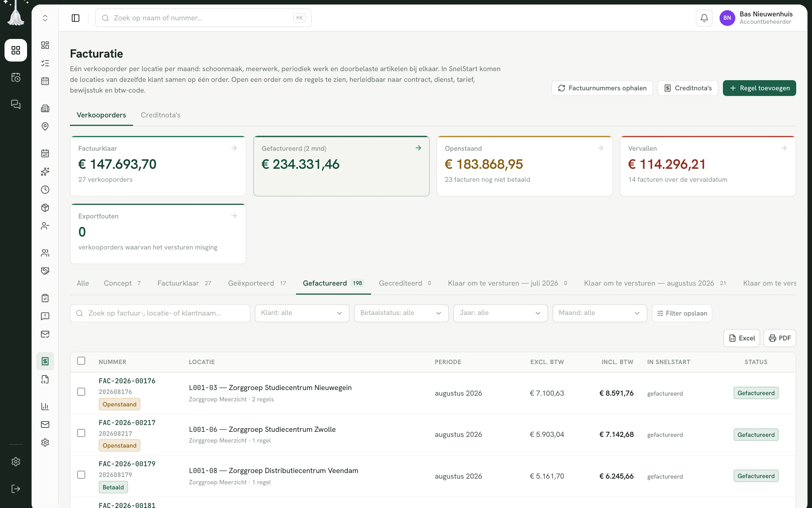Image resolution: width=812 pixels, height=508 pixels.
Task: Select the Factuurklaar tab with count 27
Action: tap(184, 283)
